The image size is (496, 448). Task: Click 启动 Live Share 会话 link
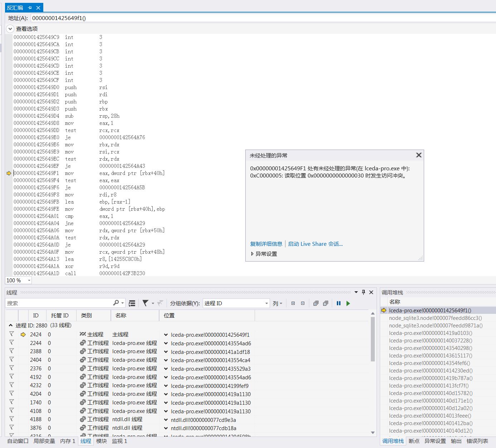(315, 244)
